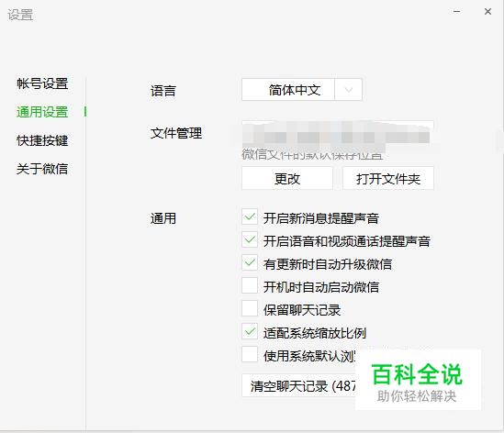The image size is (504, 433).
Task: Go to 快捷按键 settings
Action: tap(42, 140)
